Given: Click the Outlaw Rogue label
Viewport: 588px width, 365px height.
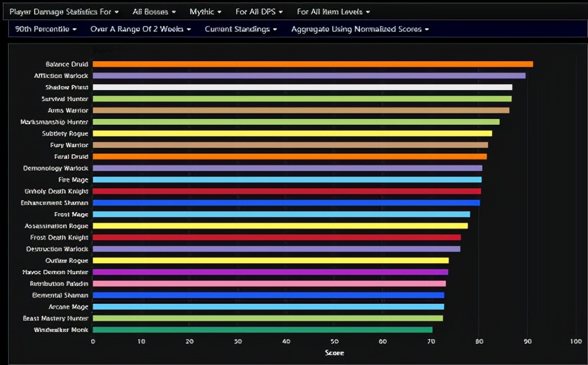Looking at the screenshot, I should [67, 261].
